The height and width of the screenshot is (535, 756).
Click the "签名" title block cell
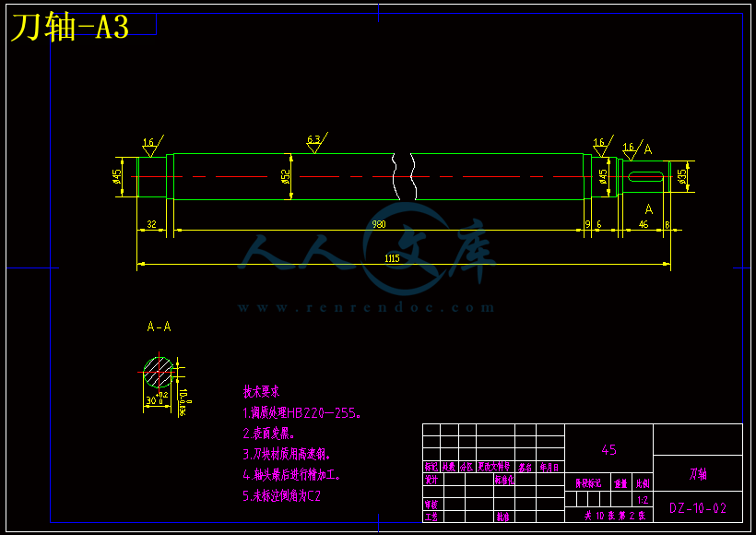pos(526,467)
